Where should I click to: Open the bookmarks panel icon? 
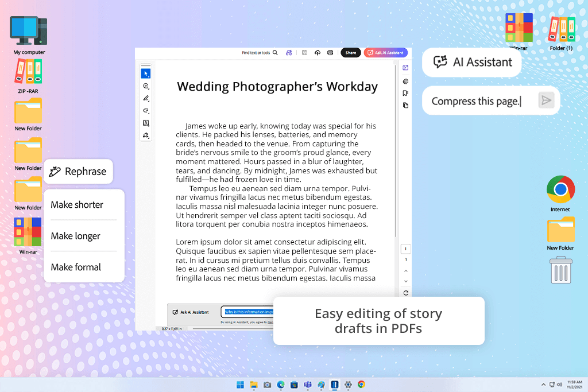point(405,93)
